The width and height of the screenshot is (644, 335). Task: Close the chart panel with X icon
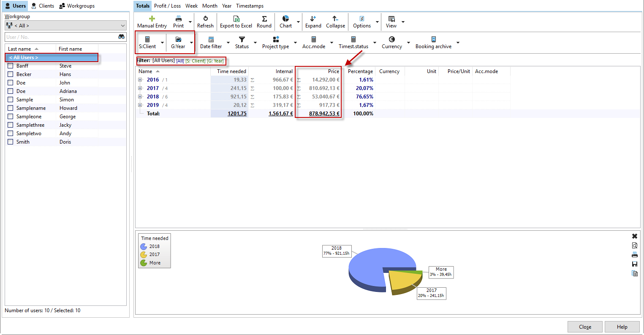tap(634, 236)
